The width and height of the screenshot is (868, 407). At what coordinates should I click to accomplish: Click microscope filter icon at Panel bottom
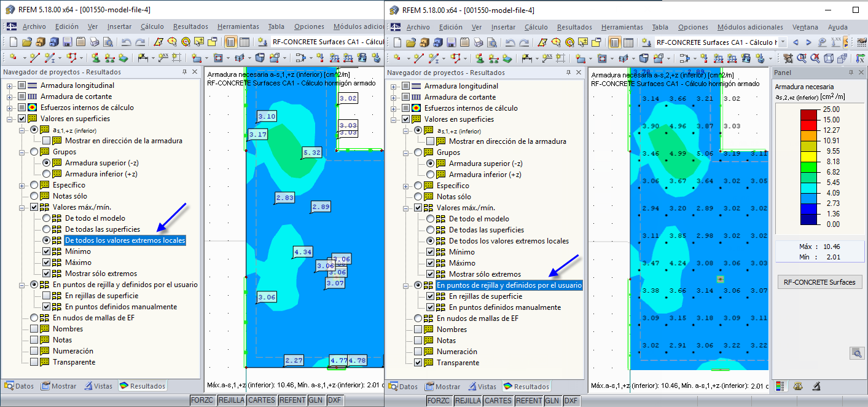[x=816, y=386]
